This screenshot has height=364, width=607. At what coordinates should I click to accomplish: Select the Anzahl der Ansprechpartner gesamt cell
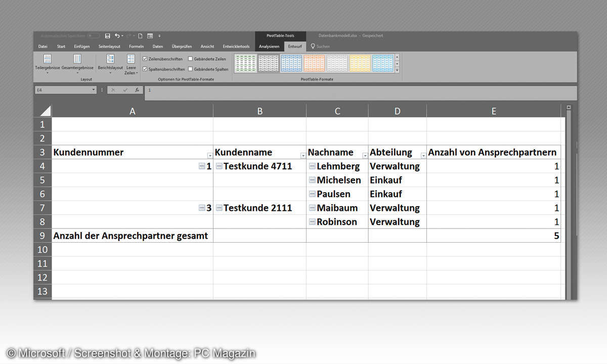[133, 236]
